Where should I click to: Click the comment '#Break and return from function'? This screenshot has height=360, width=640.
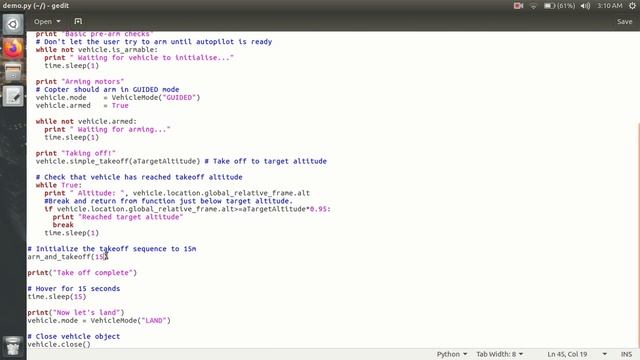tap(168, 201)
